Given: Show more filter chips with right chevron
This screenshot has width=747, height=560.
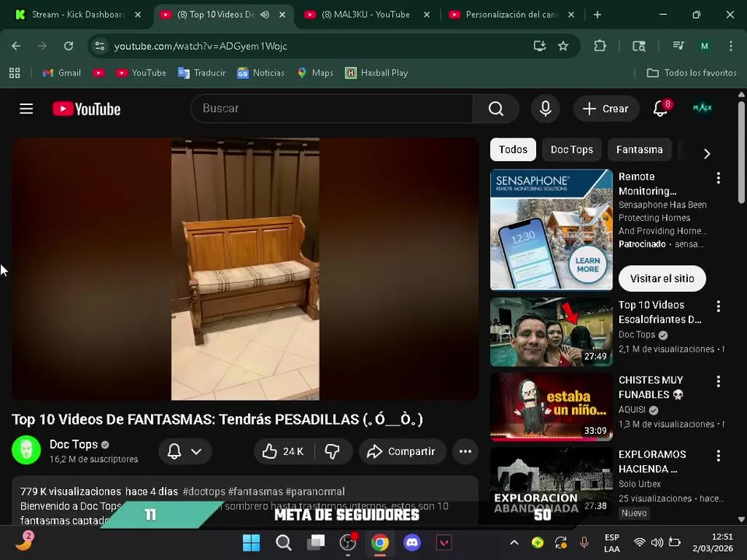Looking at the screenshot, I should 707,153.
